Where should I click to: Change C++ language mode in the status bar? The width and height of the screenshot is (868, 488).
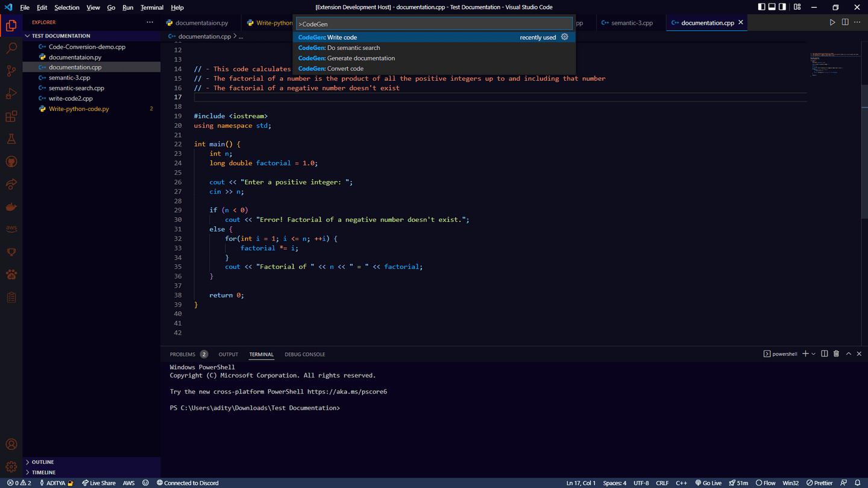[681, 483]
